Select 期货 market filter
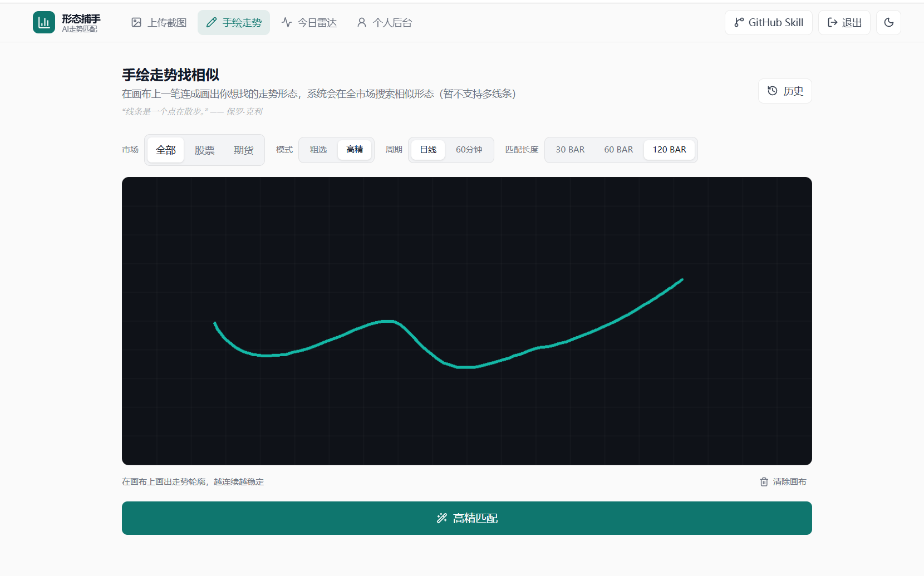The image size is (924, 576). (x=244, y=150)
